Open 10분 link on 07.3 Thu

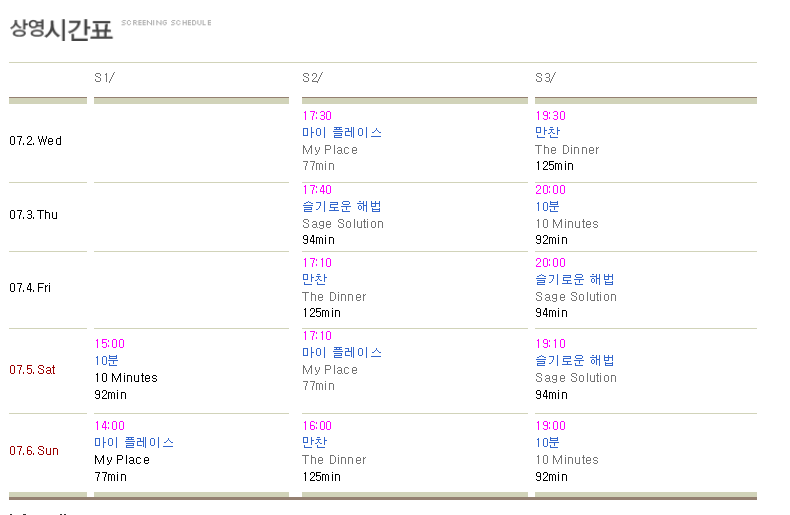(x=547, y=207)
